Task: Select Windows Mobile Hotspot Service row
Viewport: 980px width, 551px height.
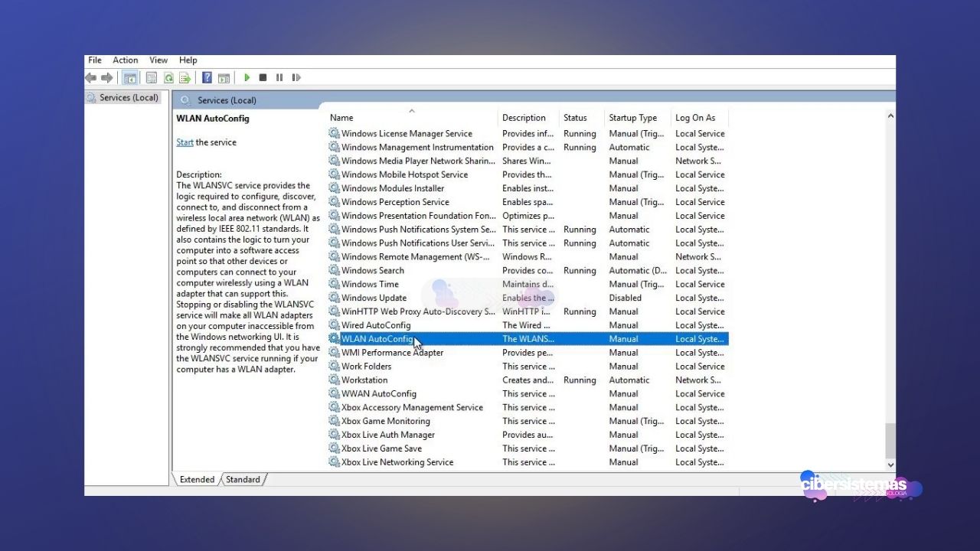Action: tap(528, 174)
